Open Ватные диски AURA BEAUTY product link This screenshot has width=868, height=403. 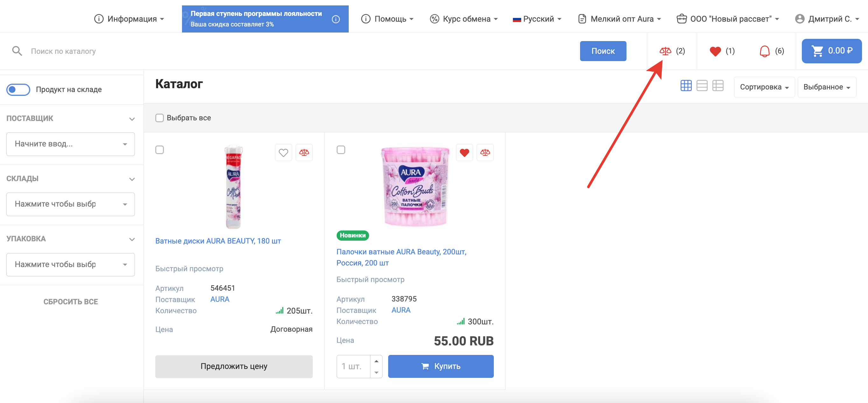click(x=218, y=241)
